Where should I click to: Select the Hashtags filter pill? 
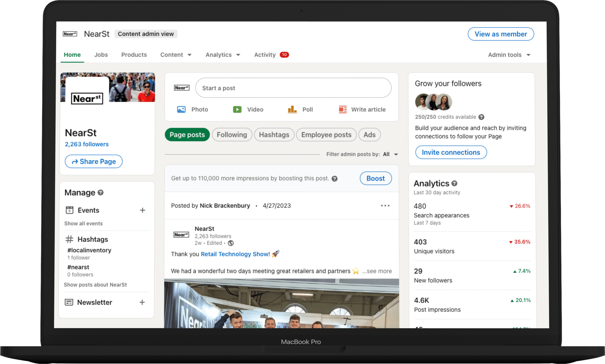(274, 135)
